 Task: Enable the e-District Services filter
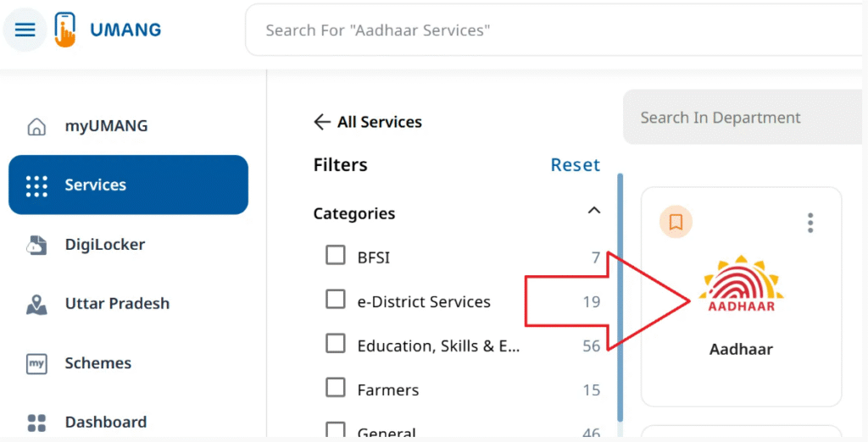click(x=336, y=299)
